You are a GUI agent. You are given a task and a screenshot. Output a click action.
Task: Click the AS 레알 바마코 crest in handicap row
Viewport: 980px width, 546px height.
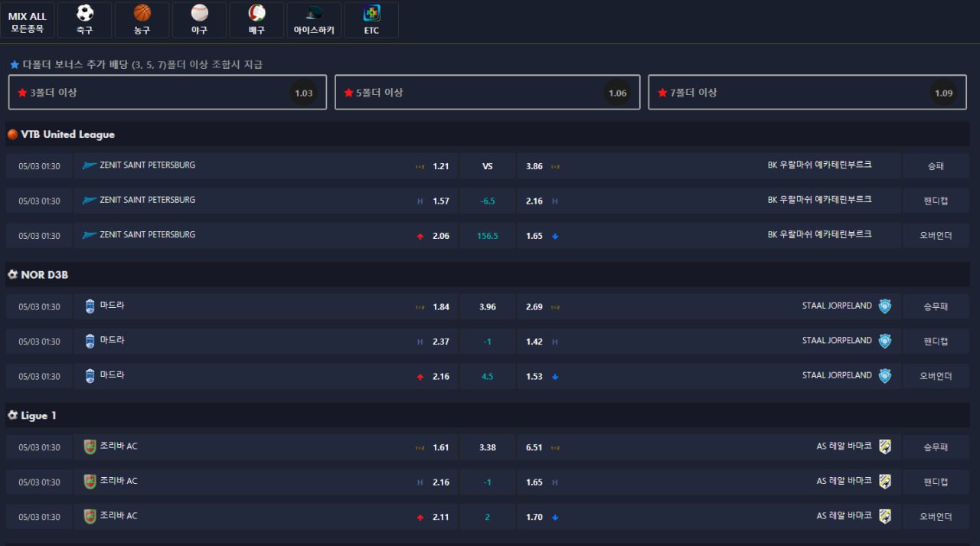point(884,482)
